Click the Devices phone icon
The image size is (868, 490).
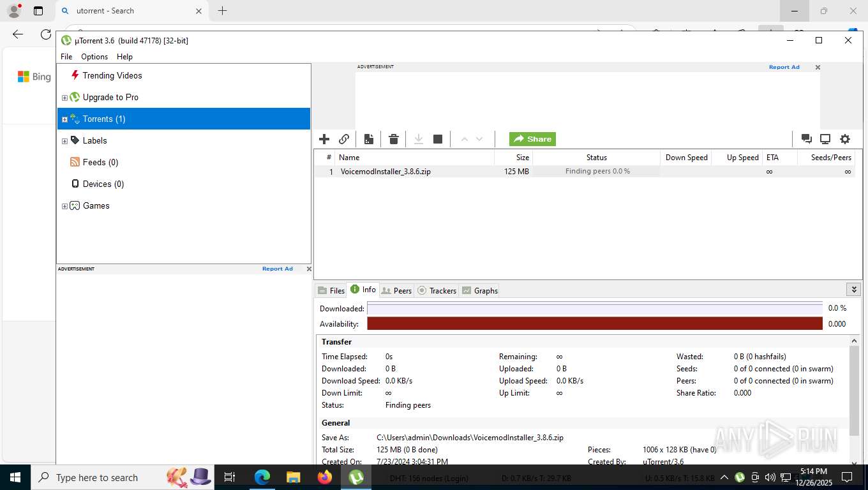75,184
